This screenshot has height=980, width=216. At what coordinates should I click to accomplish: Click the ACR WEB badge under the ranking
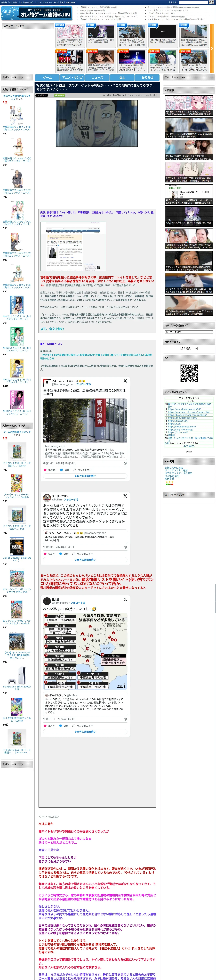tap(189, 452)
